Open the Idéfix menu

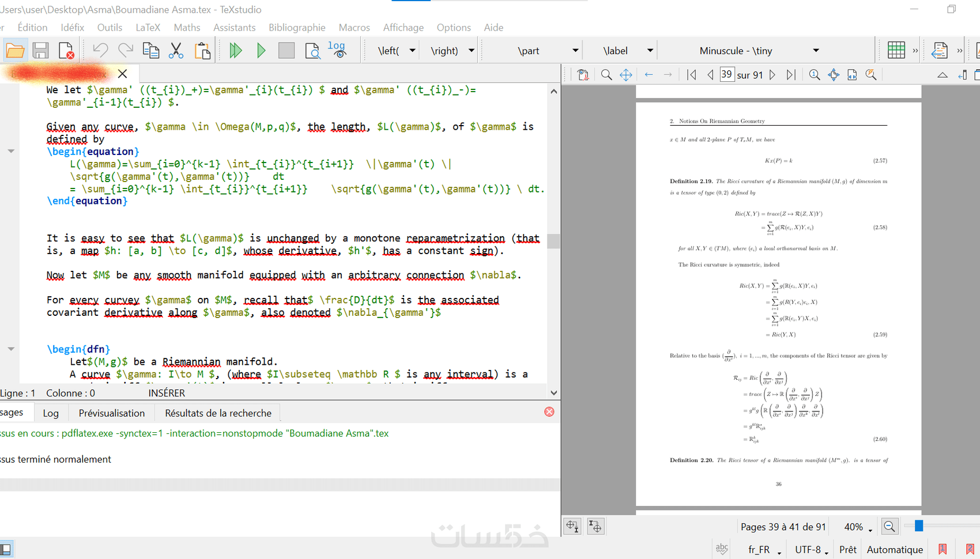[72, 27]
